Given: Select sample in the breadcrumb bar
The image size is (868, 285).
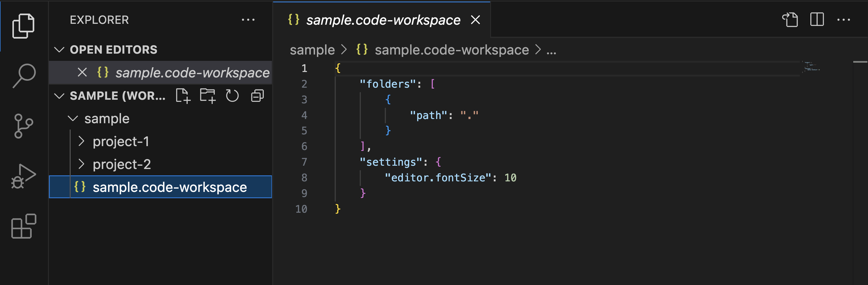Looking at the screenshot, I should click(312, 49).
